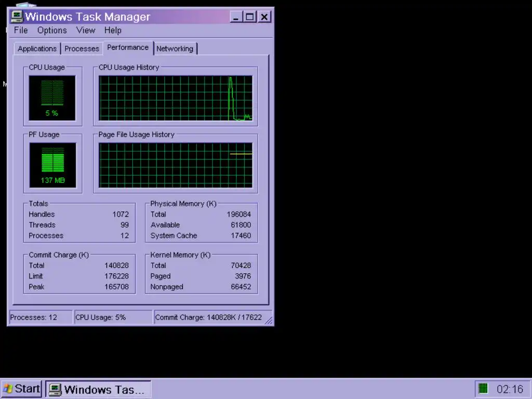Open the File menu
This screenshot has height=399, width=532.
tap(21, 30)
